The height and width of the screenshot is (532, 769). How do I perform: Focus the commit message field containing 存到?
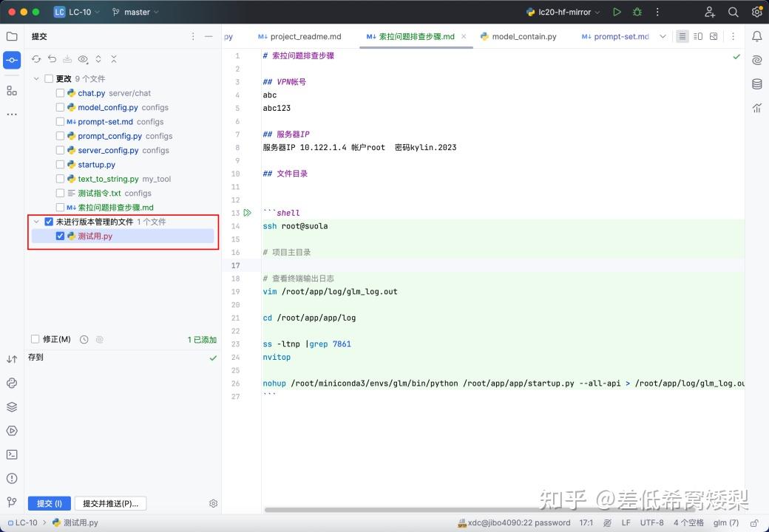tap(122, 421)
